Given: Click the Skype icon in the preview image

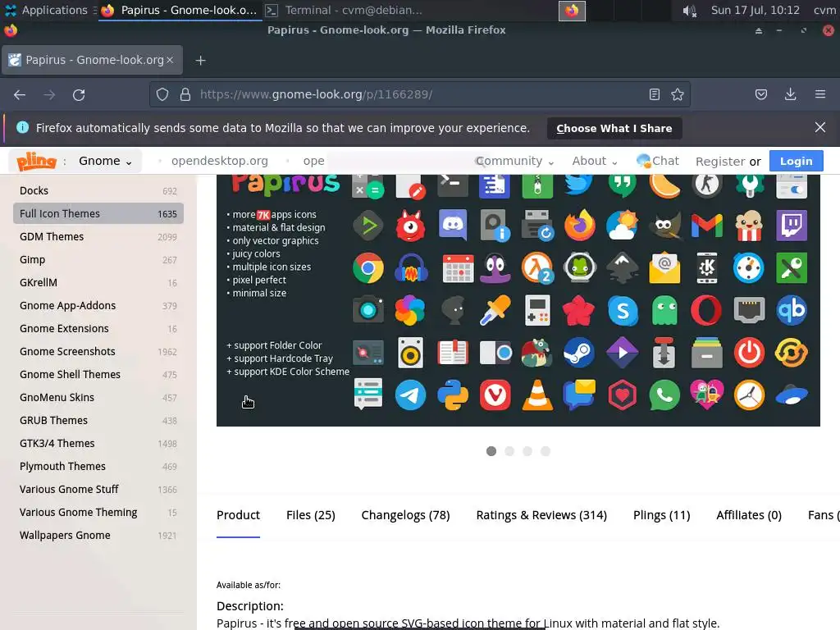Looking at the screenshot, I should (623, 311).
